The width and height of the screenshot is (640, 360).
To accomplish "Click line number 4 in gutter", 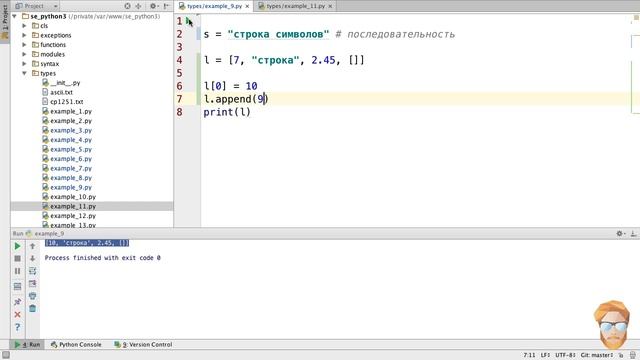I will pyautogui.click(x=180, y=60).
